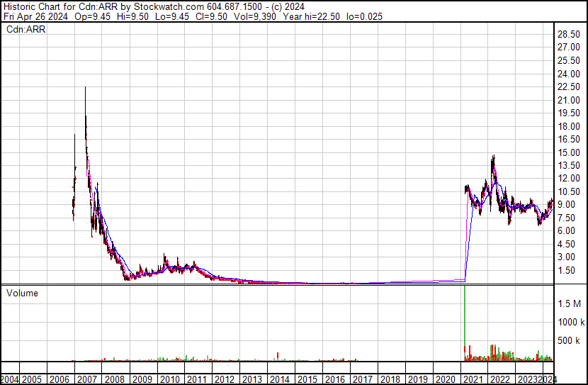
Task: Click the 'lo=0.025' yearly low text
Action: pos(363,16)
